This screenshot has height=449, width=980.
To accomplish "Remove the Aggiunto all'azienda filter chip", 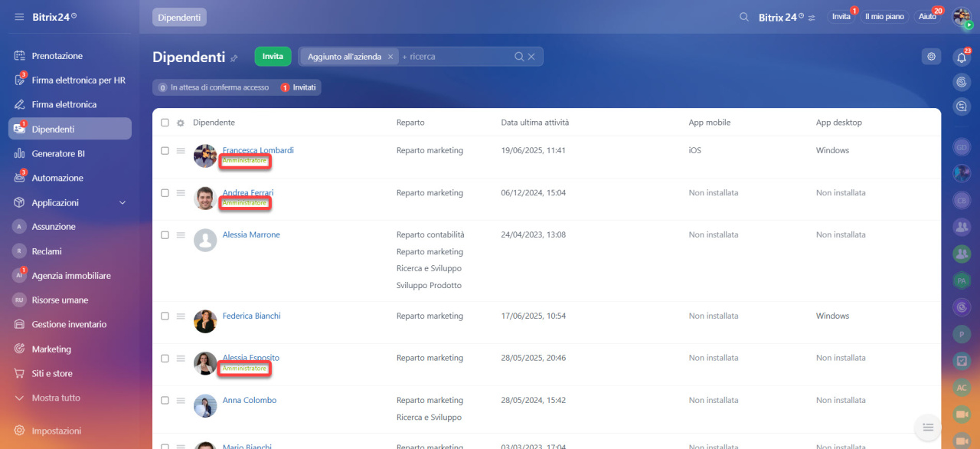I will tap(390, 57).
